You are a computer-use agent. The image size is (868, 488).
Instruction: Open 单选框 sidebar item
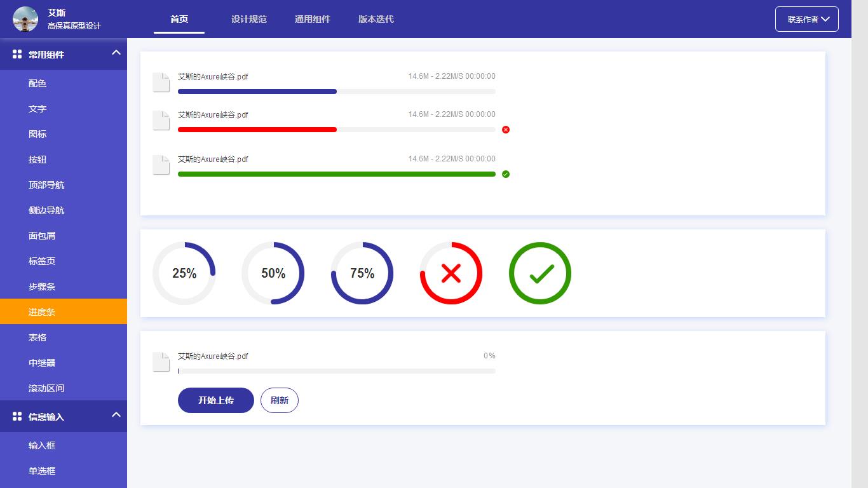click(x=64, y=471)
